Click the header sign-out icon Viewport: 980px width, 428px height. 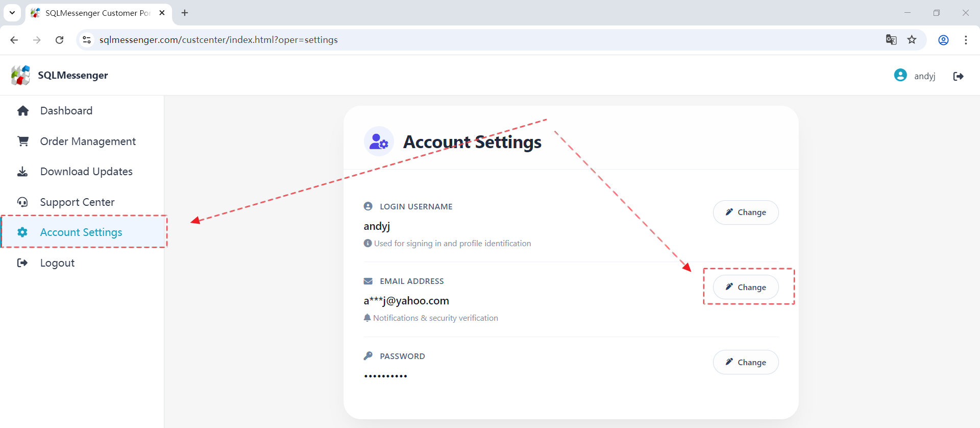pyautogui.click(x=959, y=76)
